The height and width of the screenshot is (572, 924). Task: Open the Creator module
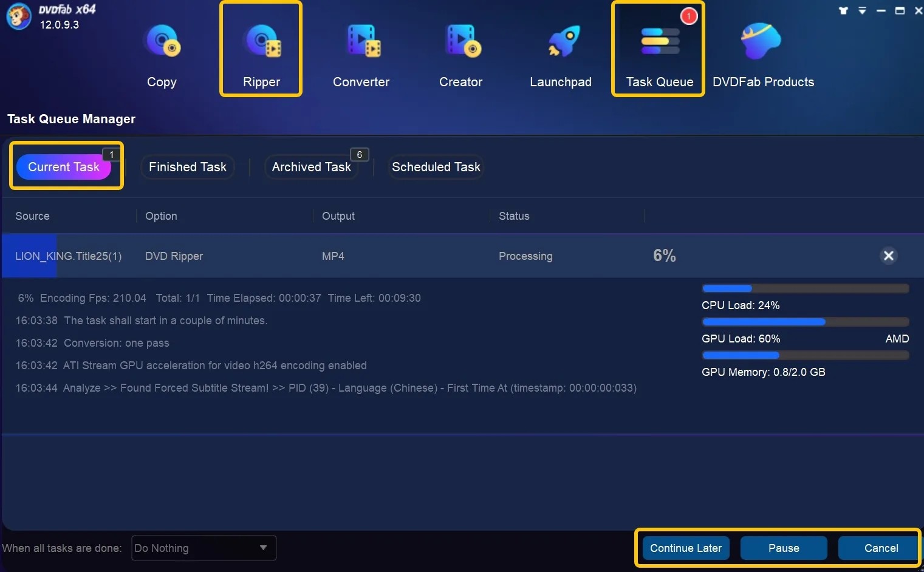460,56
